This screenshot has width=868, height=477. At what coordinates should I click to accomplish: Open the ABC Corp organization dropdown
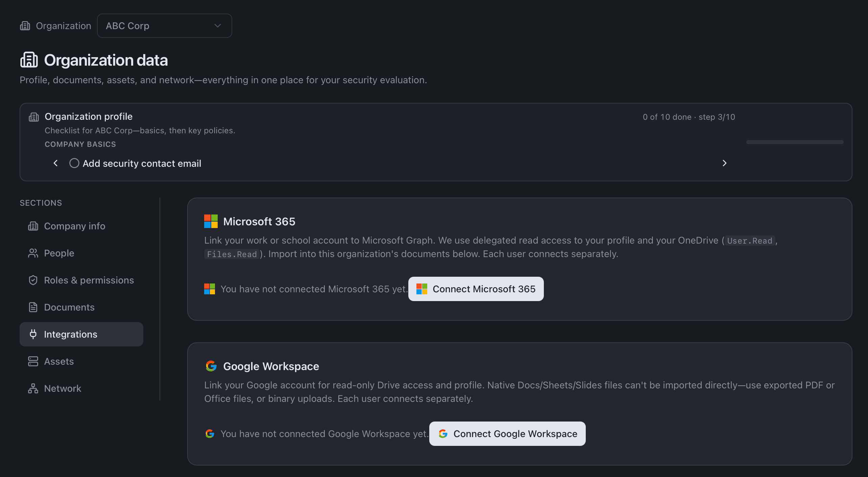tap(164, 25)
